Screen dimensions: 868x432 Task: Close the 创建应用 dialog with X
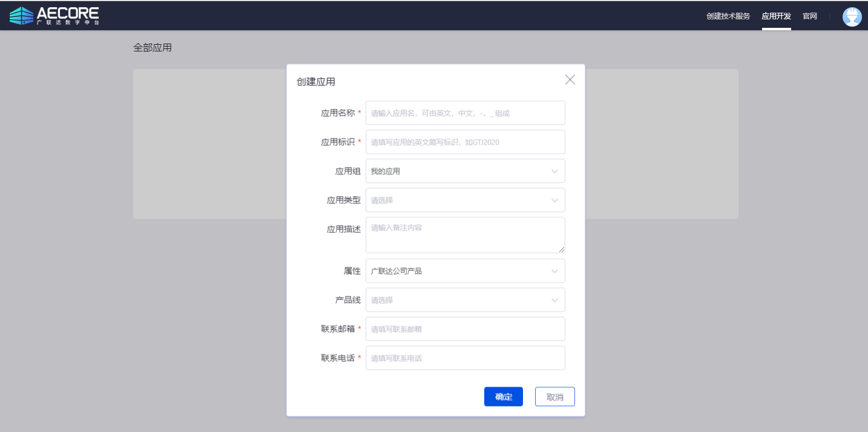(570, 80)
